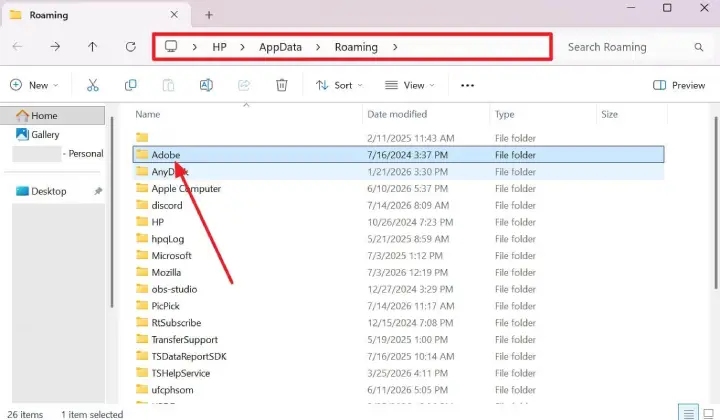The height and width of the screenshot is (420, 720).
Task: Select the hpqLog folder
Action: (x=398, y=239)
